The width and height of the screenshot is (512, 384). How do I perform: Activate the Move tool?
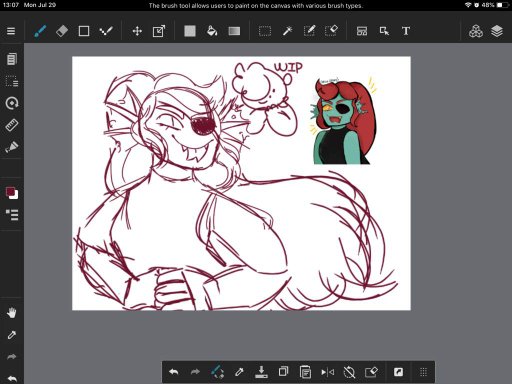[x=137, y=31]
